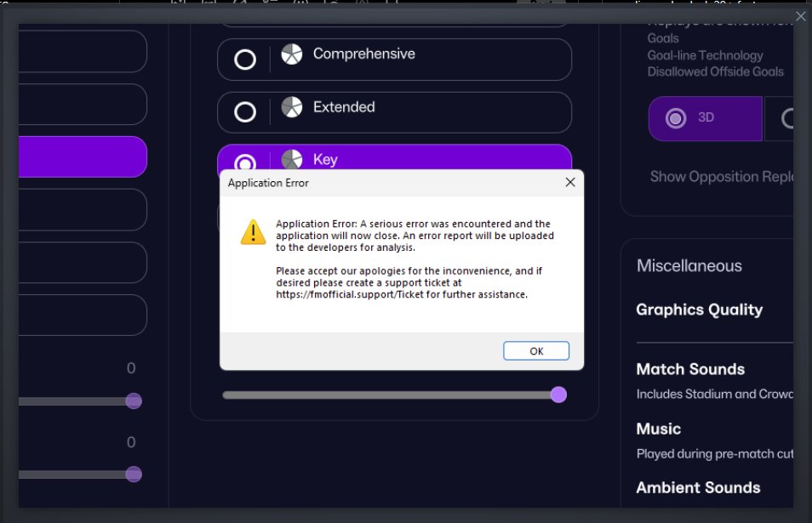Select the Key highlights radio button
Image resolution: width=812 pixels, height=523 pixels.
tap(245, 162)
